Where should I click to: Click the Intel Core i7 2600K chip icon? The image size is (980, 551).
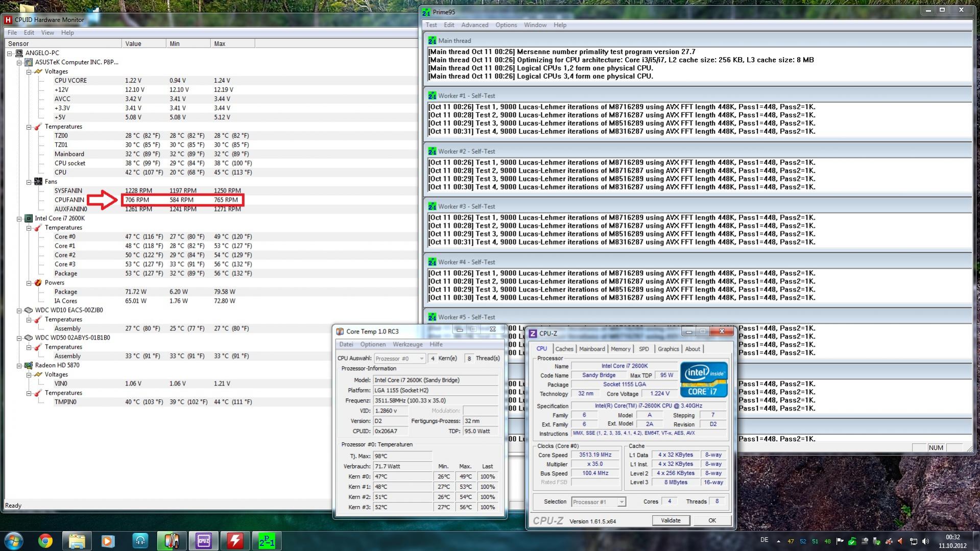29,219
